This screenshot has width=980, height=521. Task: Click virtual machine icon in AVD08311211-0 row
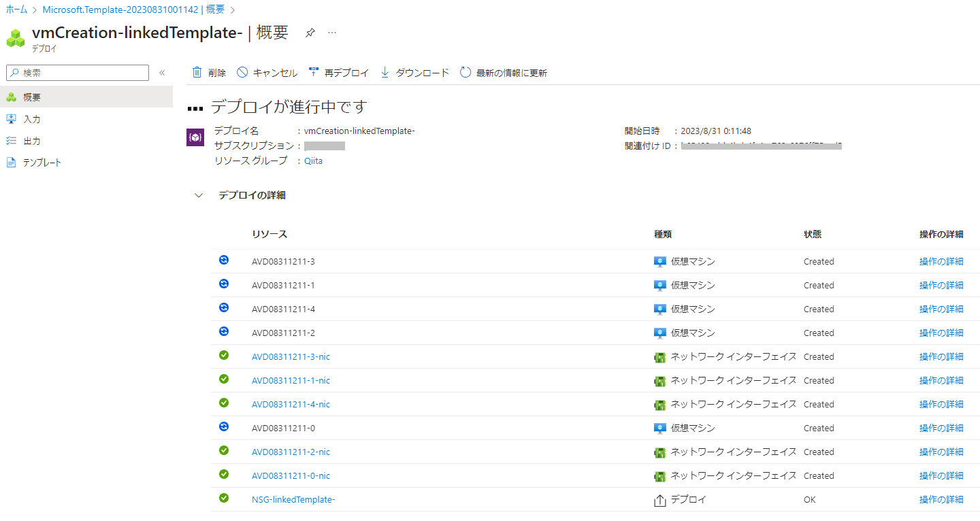click(659, 428)
